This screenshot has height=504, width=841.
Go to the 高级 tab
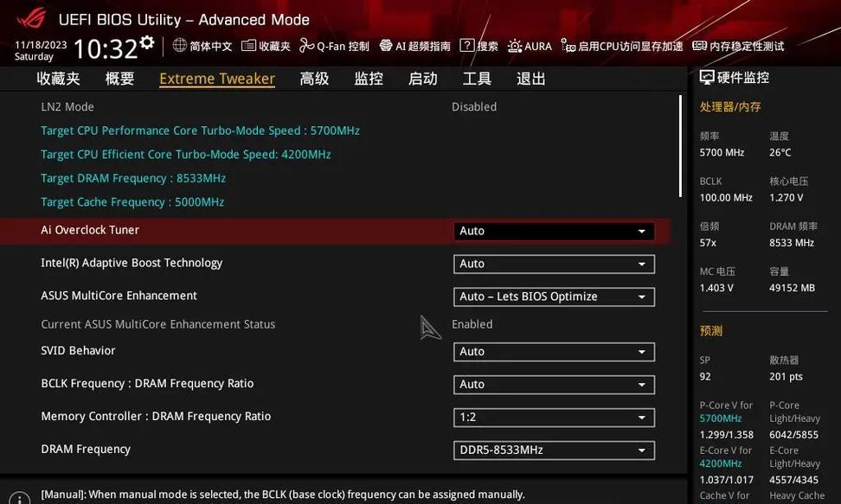[x=314, y=79]
